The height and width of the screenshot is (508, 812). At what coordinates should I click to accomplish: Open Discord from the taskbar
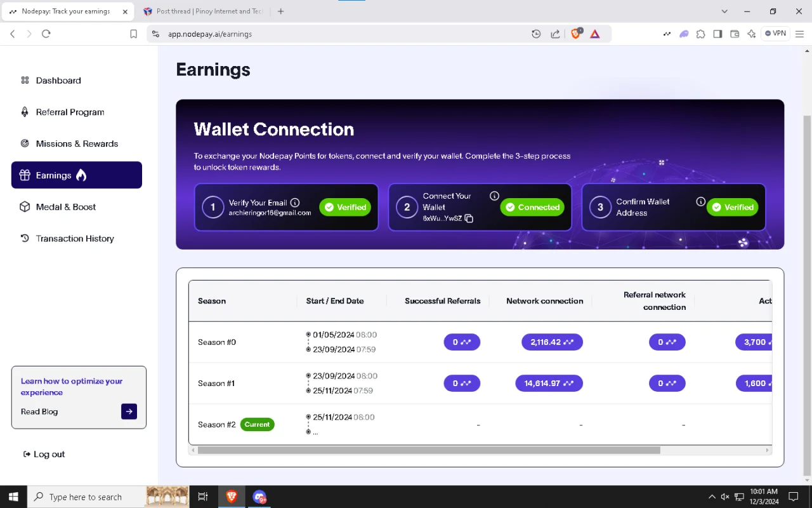259,497
